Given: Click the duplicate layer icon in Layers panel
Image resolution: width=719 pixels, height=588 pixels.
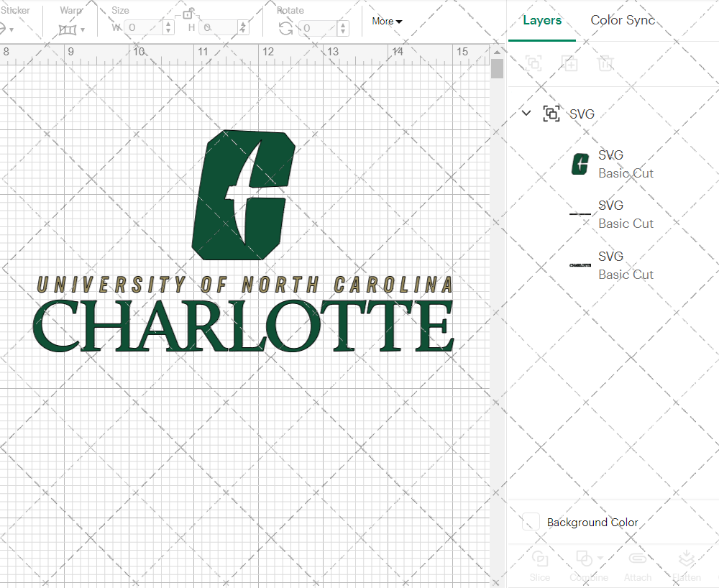Looking at the screenshot, I should click(x=570, y=63).
